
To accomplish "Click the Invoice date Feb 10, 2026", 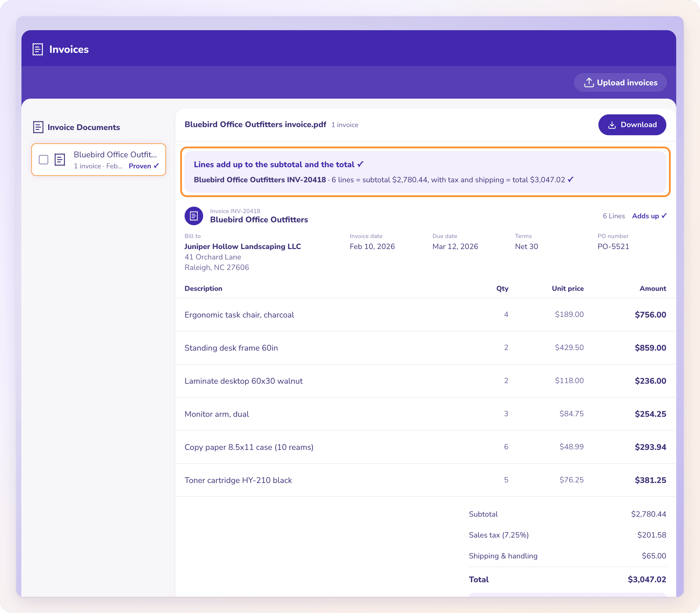I will pos(372,247).
